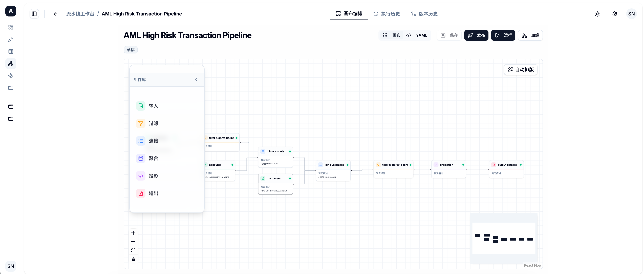Image resolution: width=644 pixels, height=274 pixels.
Task: Click the 运行 run button
Action: click(503, 35)
